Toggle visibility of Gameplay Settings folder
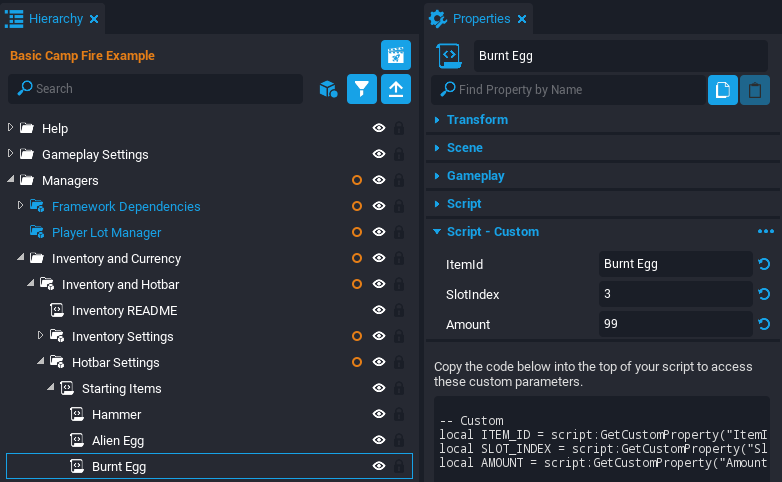This screenshot has height=482, width=782. click(x=379, y=154)
